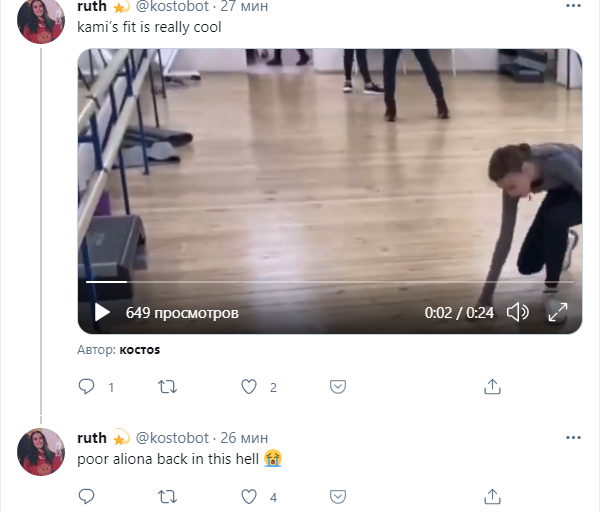
Task: Like the "kami's fit is really cool" tweet
Action: click(x=250, y=386)
